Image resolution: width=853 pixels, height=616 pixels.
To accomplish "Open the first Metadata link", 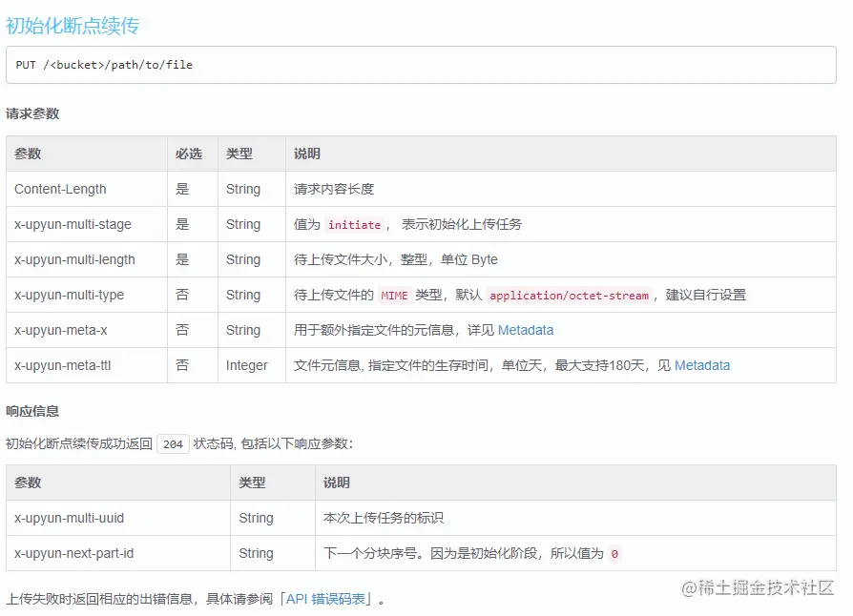I will tap(525, 330).
